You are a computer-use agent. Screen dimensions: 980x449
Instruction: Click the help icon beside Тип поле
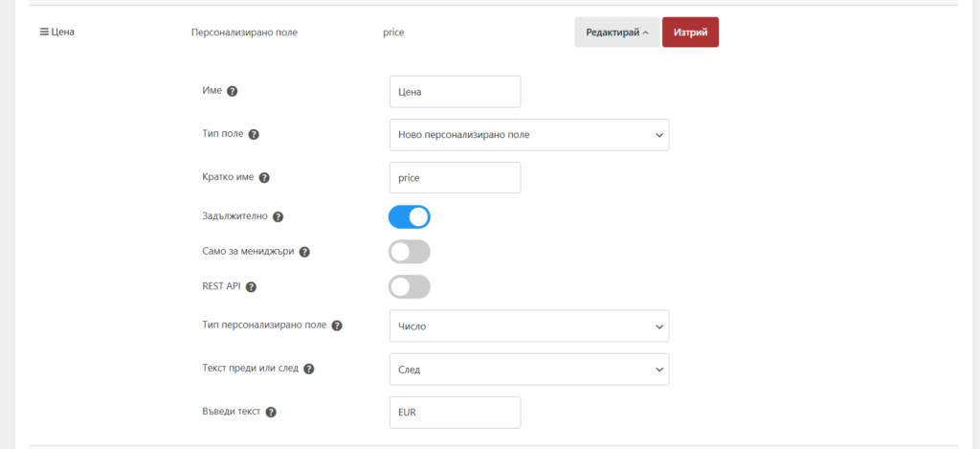click(x=254, y=135)
